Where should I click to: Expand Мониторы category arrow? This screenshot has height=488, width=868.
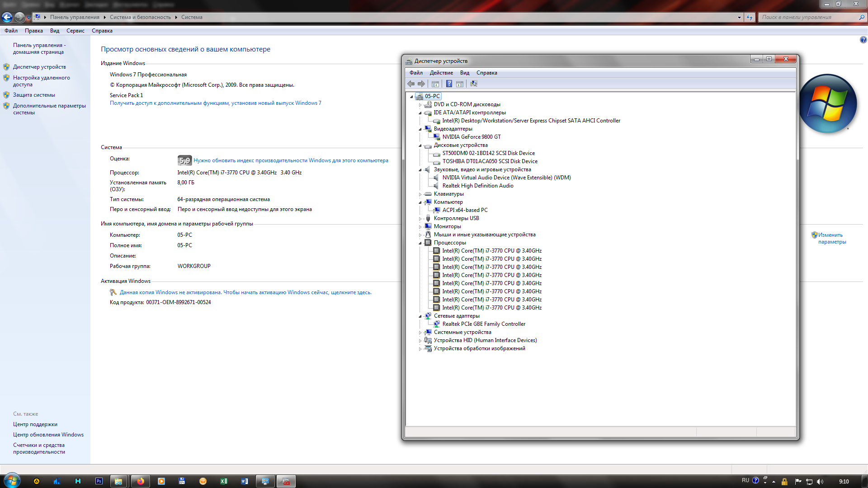420,226
